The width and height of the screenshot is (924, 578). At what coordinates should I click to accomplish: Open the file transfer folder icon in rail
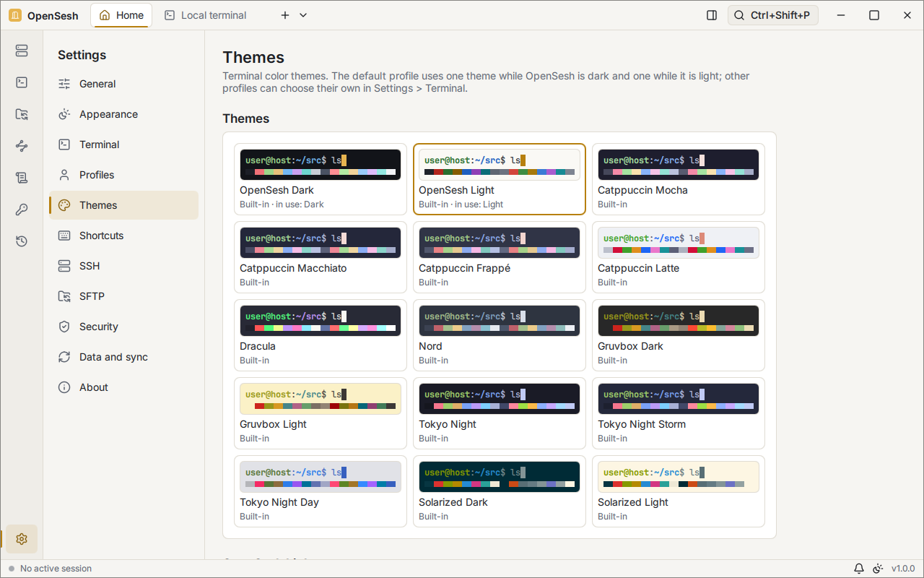(22, 114)
